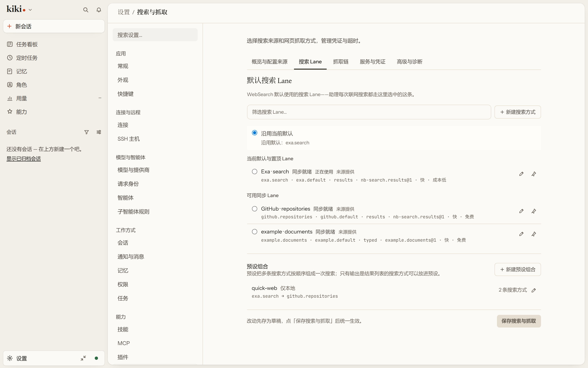Focus the 筛选搜索 Lane filter field
Image resolution: width=588 pixels, height=368 pixels.
(369, 112)
